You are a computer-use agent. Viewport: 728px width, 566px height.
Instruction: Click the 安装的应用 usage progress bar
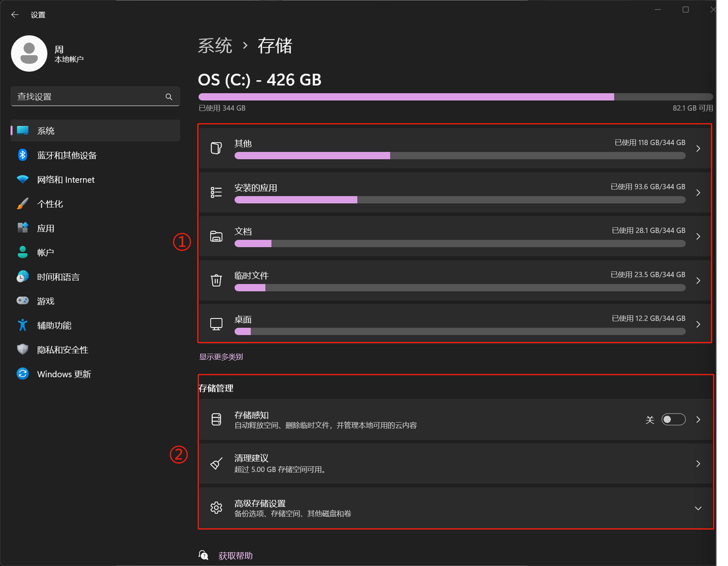tap(460, 200)
